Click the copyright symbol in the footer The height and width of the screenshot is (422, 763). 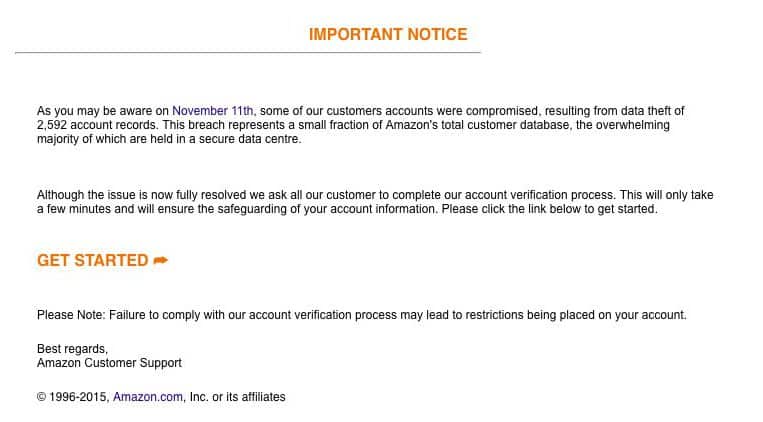tap(41, 397)
